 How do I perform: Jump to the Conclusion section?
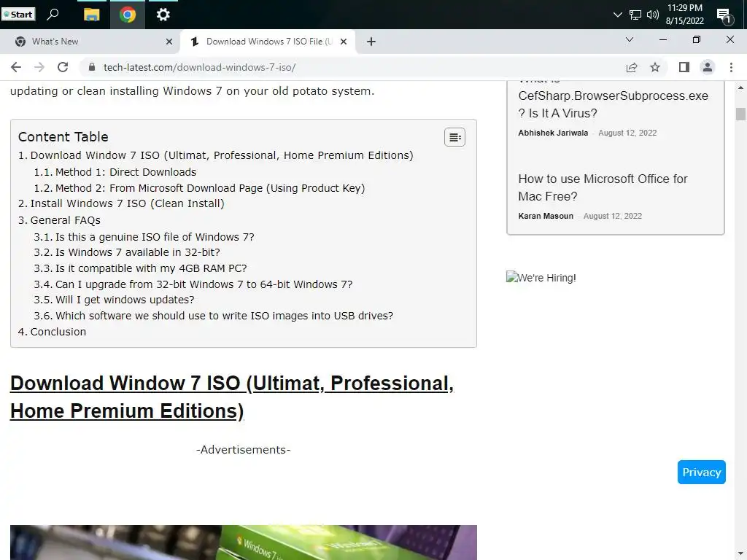(58, 332)
